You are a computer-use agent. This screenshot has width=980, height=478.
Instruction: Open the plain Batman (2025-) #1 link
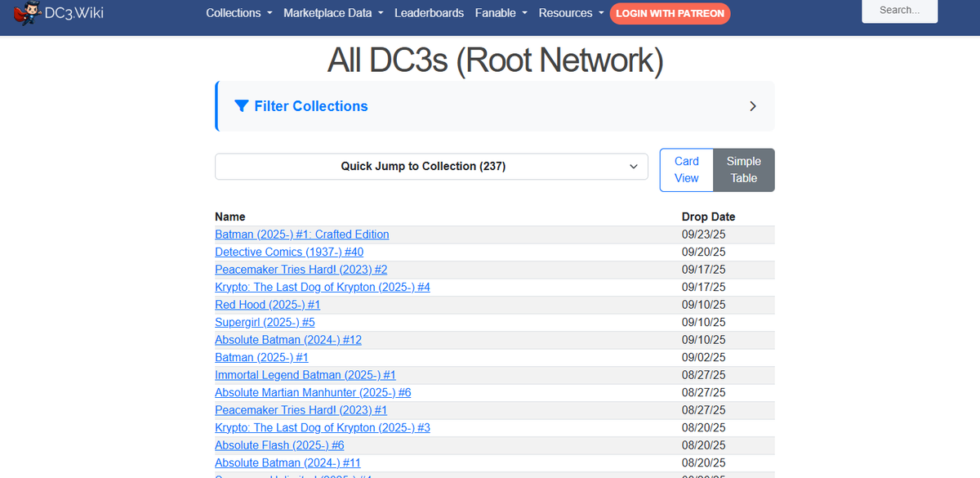click(x=261, y=358)
